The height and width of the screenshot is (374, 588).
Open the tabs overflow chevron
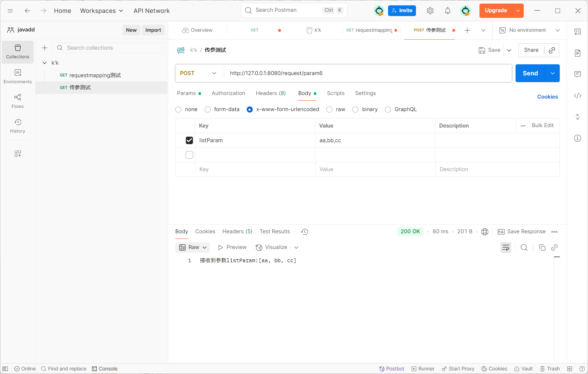tap(483, 30)
